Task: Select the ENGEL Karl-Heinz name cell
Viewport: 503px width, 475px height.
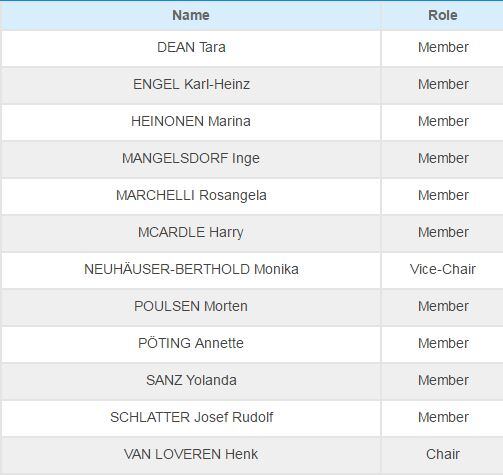Action: pyautogui.click(x=191, y=84)
